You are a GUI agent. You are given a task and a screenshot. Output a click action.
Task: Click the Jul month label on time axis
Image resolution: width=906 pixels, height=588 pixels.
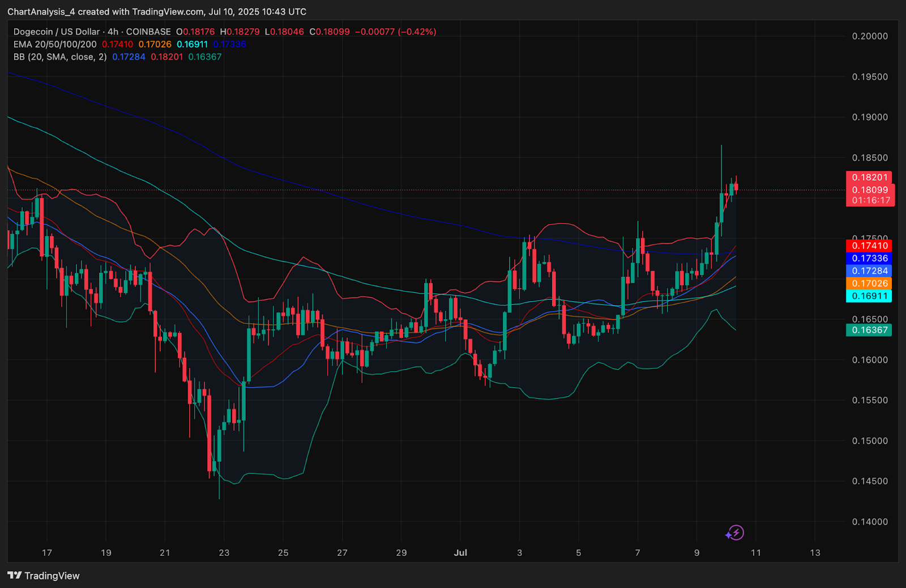(460, 552)
